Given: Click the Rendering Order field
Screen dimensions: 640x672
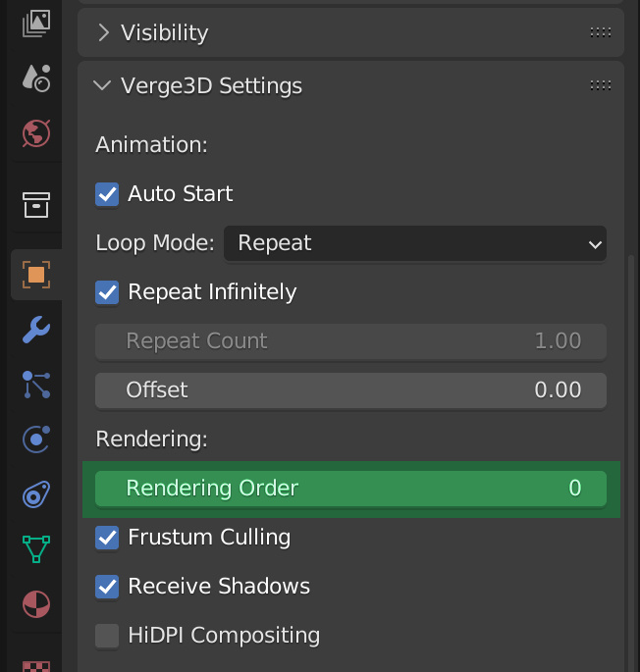Looking at the screenshot, I should (350, 489).
